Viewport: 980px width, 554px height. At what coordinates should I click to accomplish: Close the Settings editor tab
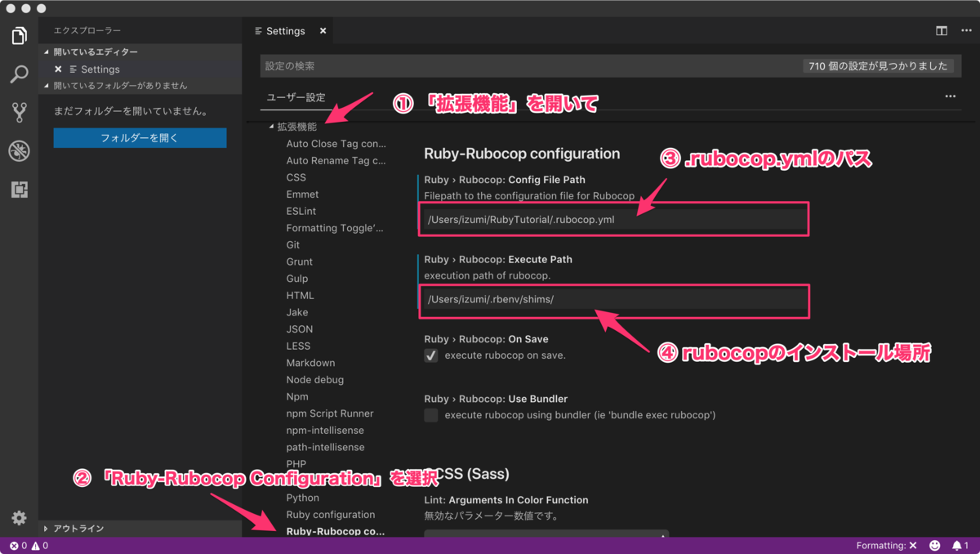pyautogui.click(x=323, y=31)
